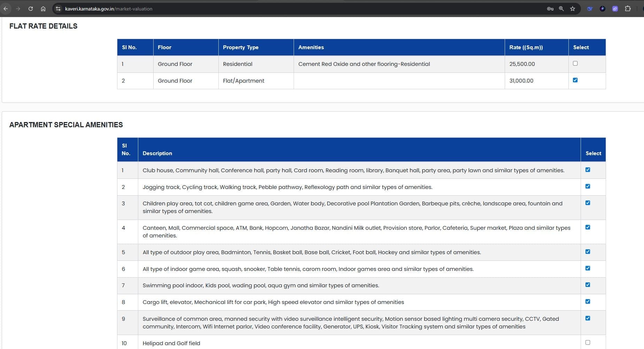The width and height of the screenshot is (644, 349).
Task: Open the saved passwords key icon
Action: point(550,9)
